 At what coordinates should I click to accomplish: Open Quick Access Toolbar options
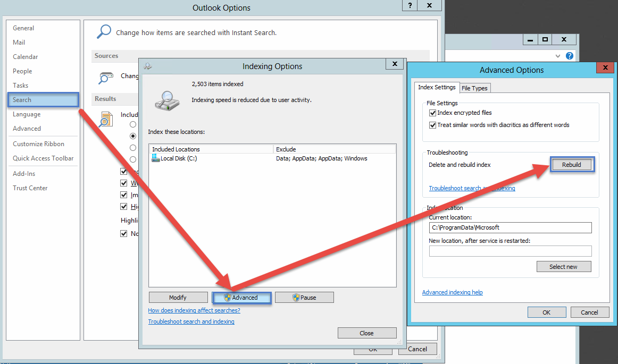click(44, 158)
